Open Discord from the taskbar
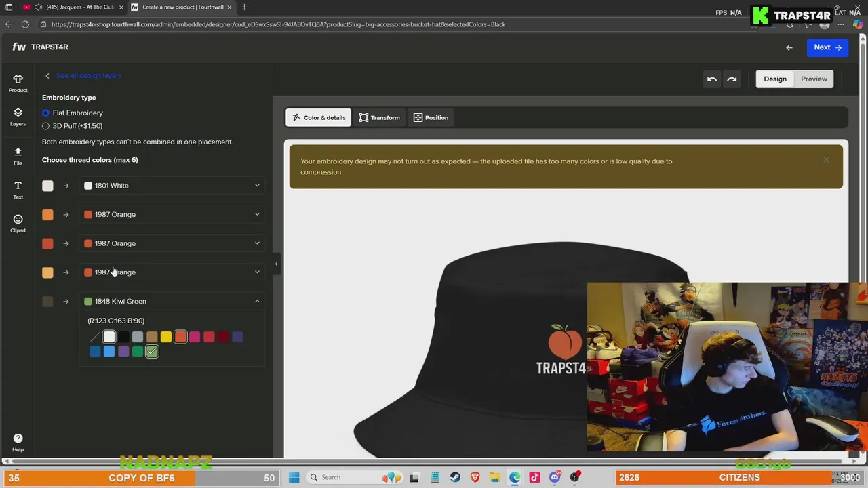The image size is (868, 488). pos(555,477)
